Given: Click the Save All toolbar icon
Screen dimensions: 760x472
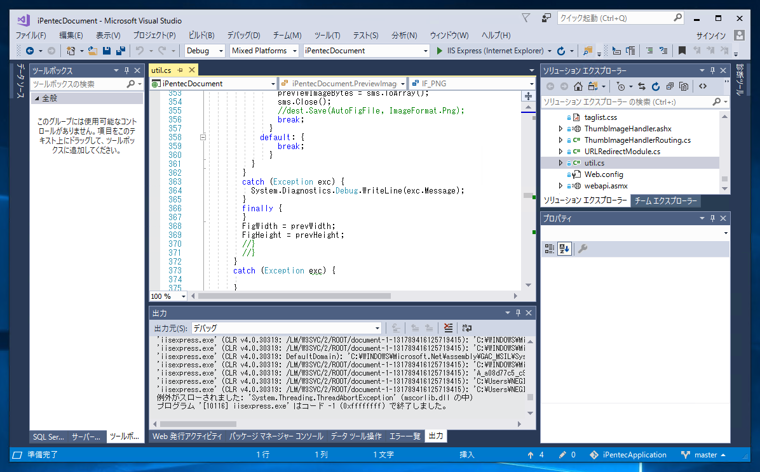Looking at the screenshot, I should click(120, 50).
